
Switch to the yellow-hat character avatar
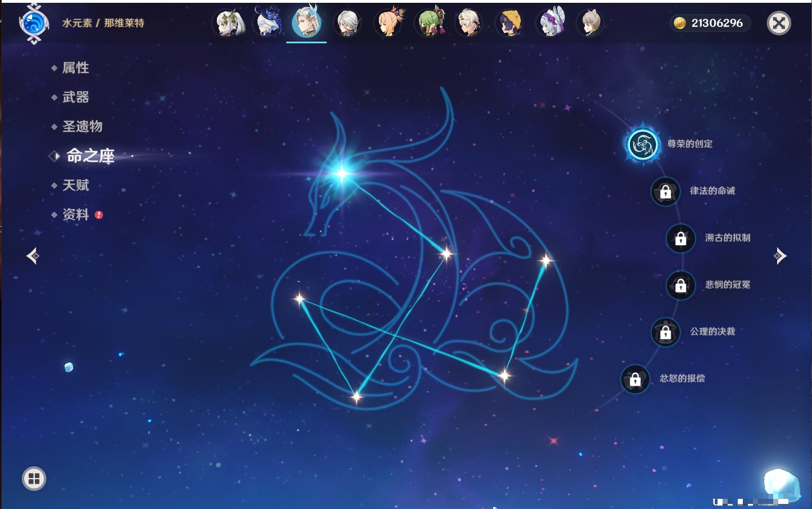coord(509,23)
